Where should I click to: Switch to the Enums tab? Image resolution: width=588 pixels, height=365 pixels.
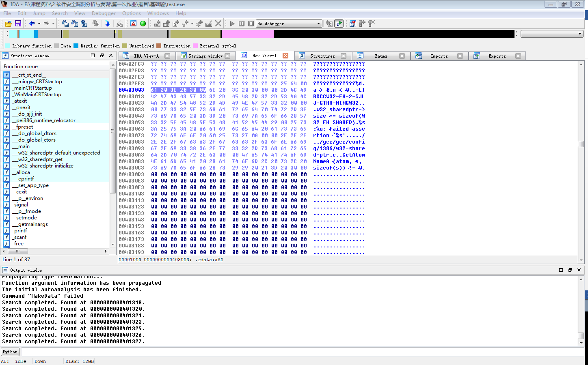coord(381,56)
